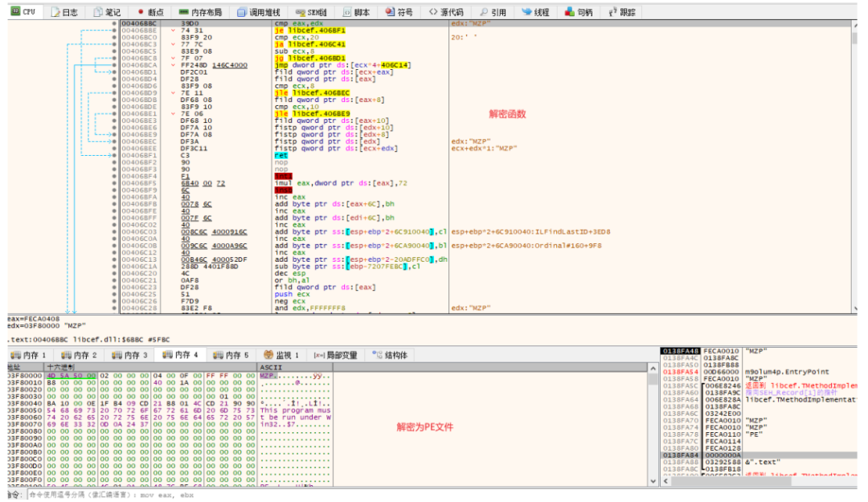Open the 笔记 (Notes) tab
The image size is (868, 502).
[x=108, y=12]
